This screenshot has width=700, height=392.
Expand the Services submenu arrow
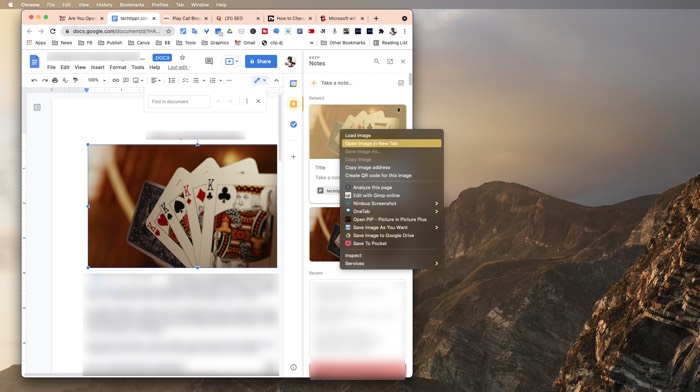tap(437, 263)
